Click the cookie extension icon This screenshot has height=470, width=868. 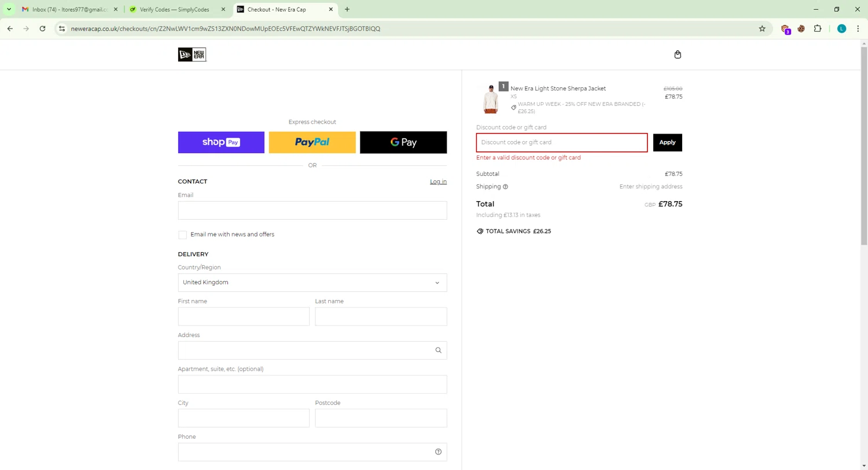pos(801,28)
